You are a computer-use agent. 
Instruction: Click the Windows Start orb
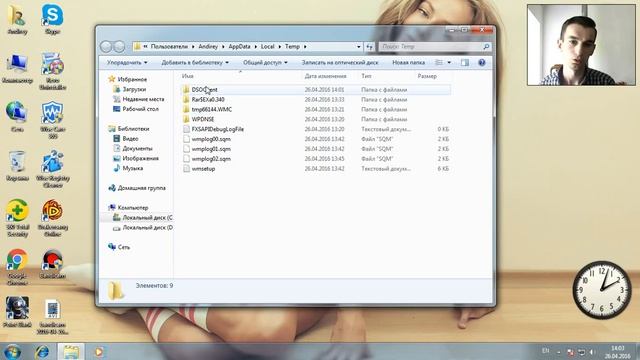[x=12, y=352]
